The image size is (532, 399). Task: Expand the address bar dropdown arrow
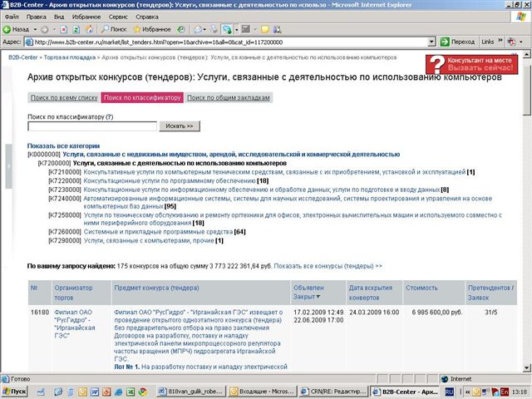pos(431,42)
